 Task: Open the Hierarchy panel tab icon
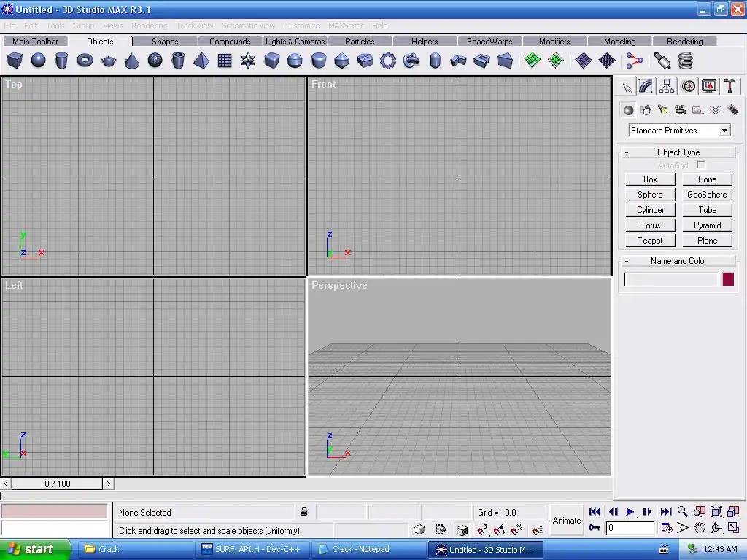667,86
